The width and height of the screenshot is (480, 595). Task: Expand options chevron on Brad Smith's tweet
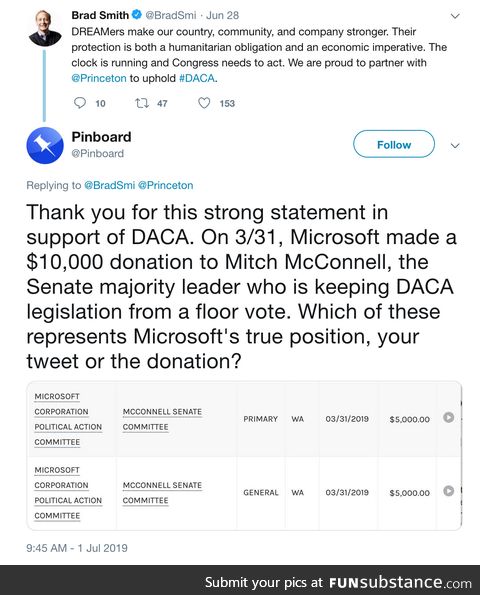455,16
